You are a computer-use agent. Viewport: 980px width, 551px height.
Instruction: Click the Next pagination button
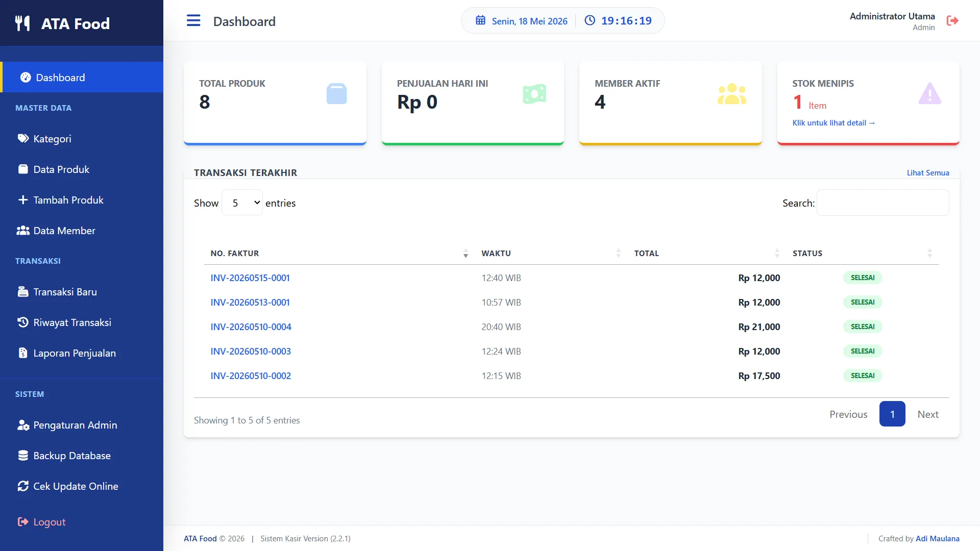click(x=928, y=414)
